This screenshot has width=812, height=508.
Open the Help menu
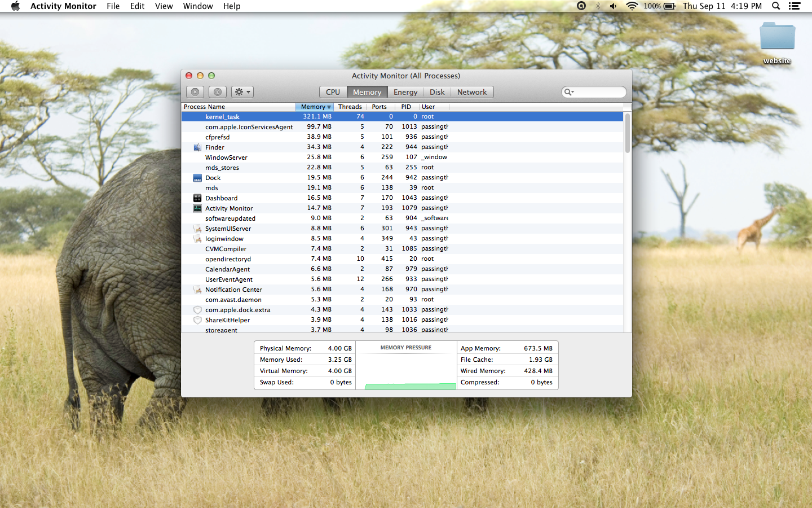point(232,6)
